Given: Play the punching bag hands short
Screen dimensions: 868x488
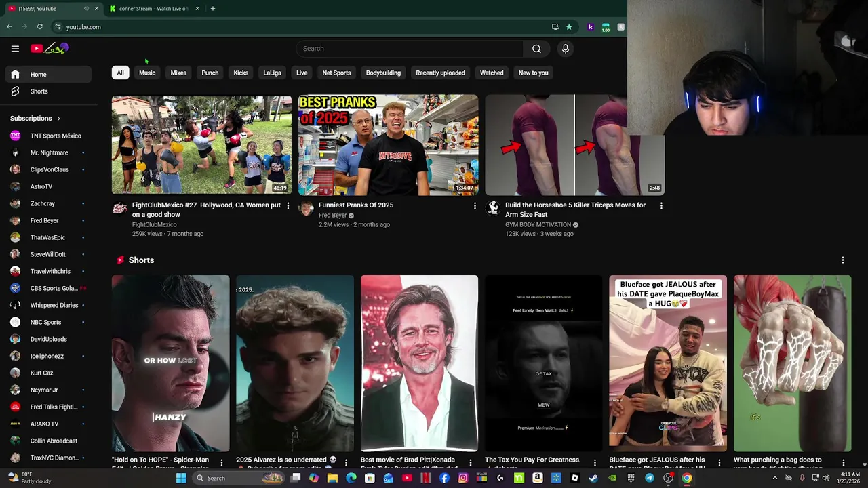Looking at the screenshot, I should [792, 363].
